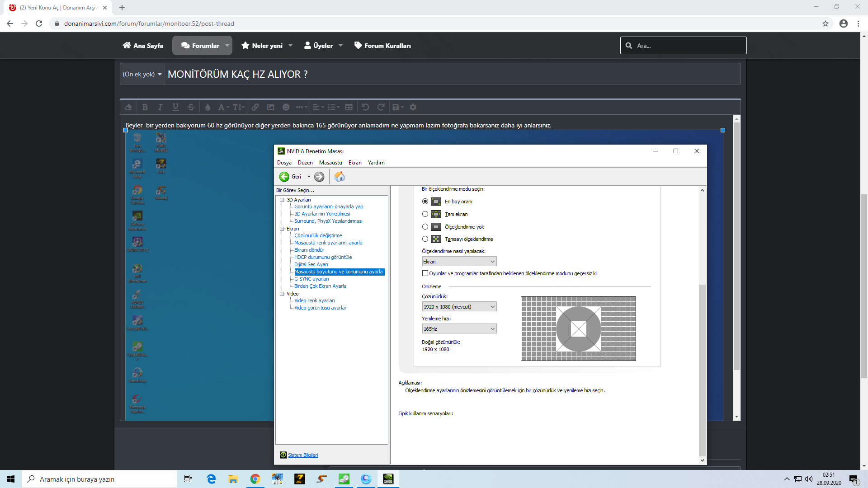Screen dimensions: 868x488
Task: Open PUBG Mobile icon in the taskbar
Action: click(277, 479)
